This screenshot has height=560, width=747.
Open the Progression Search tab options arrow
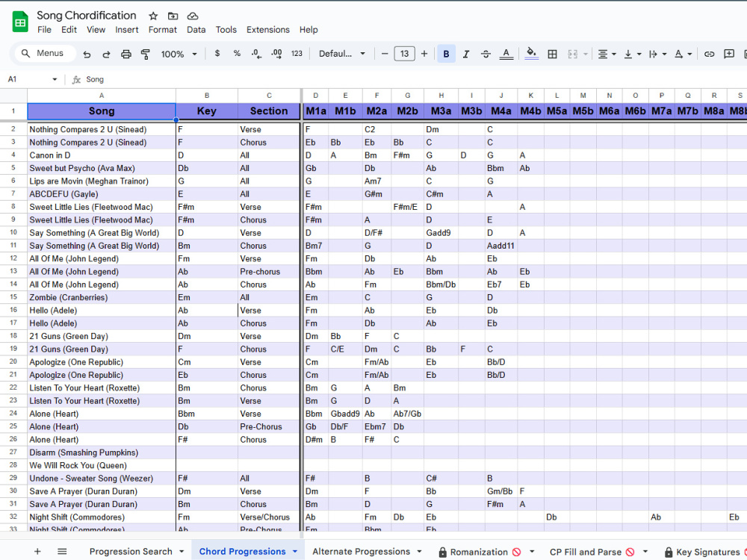click(182, 552)
